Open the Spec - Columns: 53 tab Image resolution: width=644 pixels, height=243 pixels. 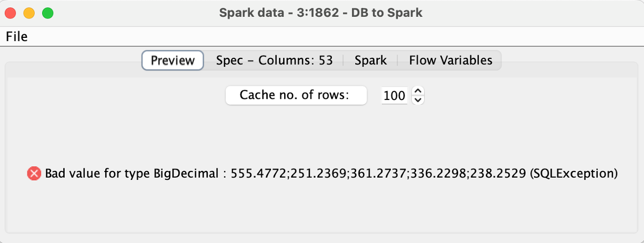(x=274, y=60)
